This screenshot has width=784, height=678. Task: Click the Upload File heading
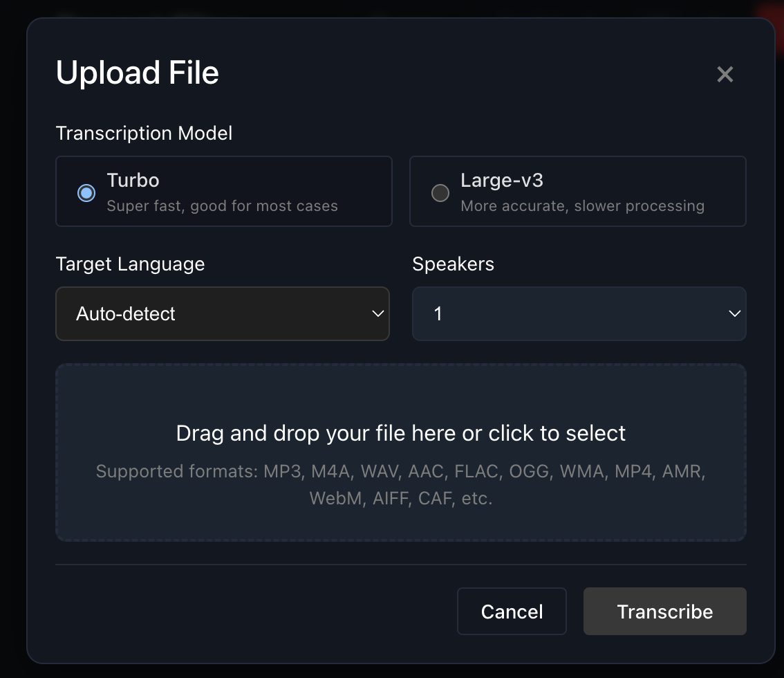[x=138, y=73]
